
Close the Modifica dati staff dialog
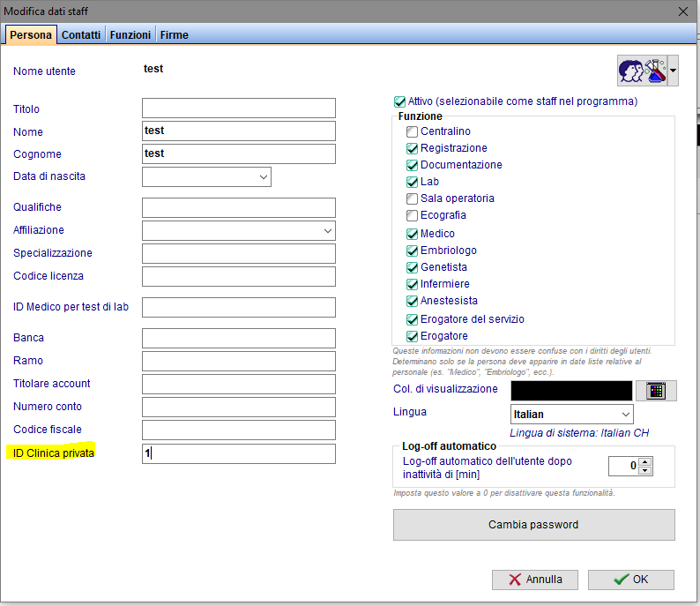tap(683, 11)
